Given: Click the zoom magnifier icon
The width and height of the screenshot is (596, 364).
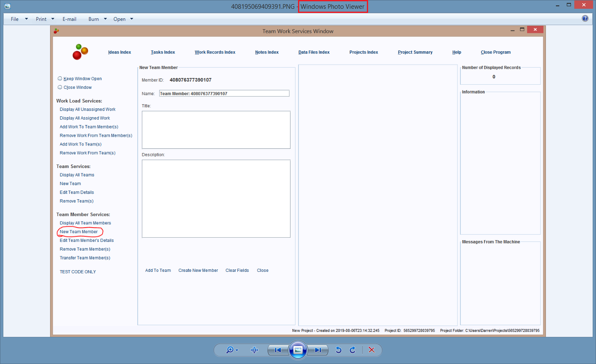Looking at the screenshot, I should pyautogui.click(x=230, y=350).
